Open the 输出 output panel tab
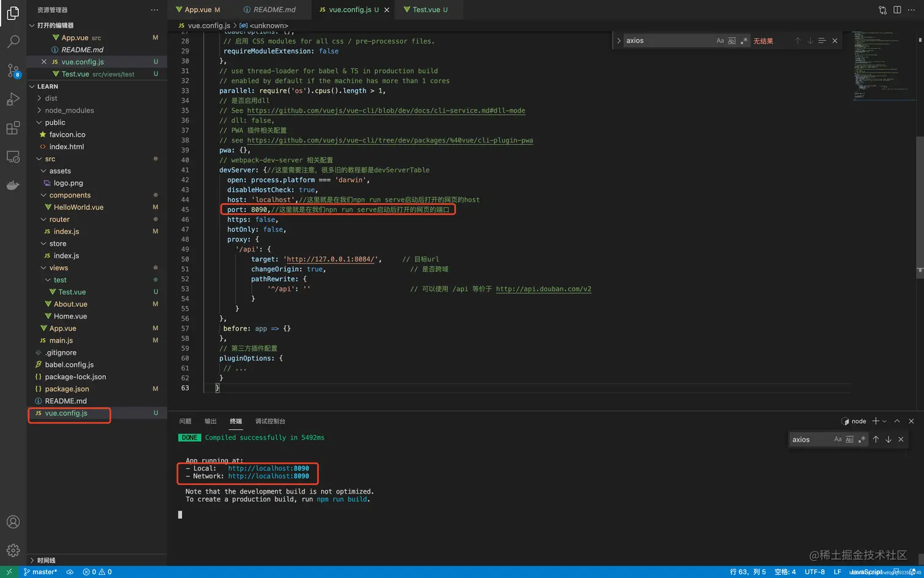The height and width of the screenshot is (578, 924). pyautogui.click(x=210, y=421)
